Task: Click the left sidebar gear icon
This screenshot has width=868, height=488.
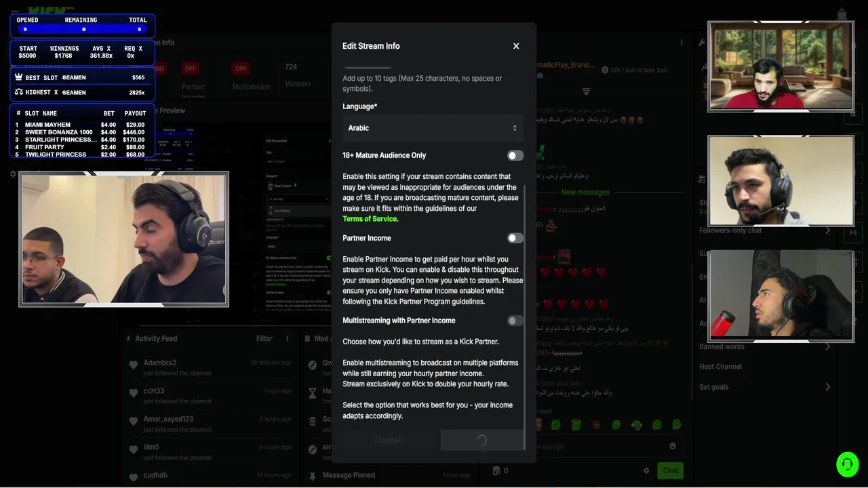Action: (13, 174)
